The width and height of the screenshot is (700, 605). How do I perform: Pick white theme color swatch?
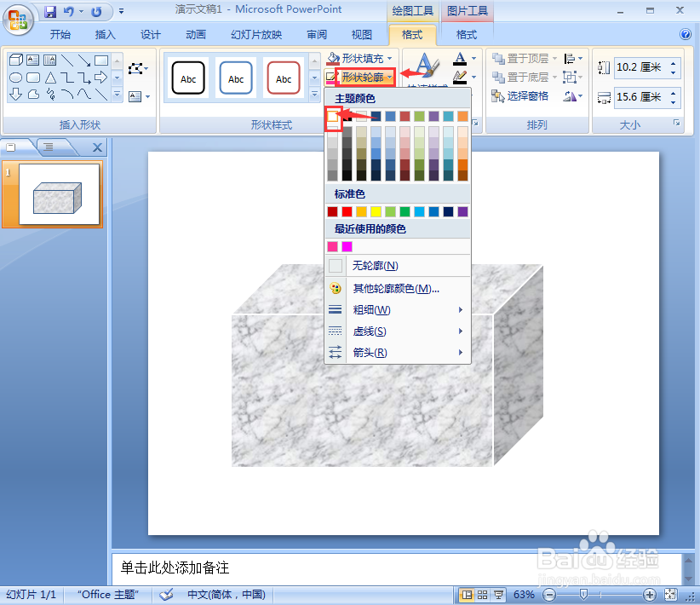click(333, 116)
